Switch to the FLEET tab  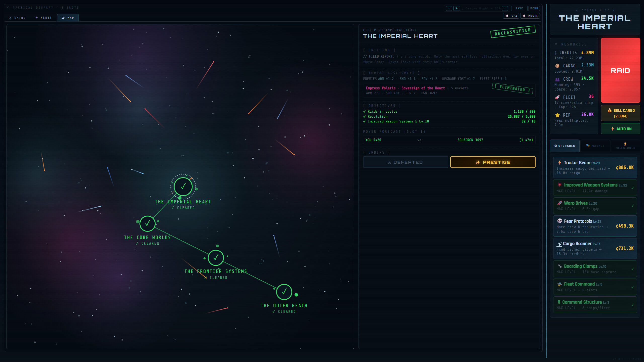pos(44,18)
